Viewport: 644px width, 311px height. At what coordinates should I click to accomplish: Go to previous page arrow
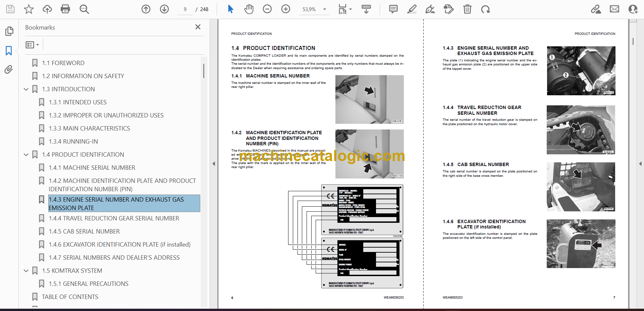pyautogui.click(x=146, y=9)
